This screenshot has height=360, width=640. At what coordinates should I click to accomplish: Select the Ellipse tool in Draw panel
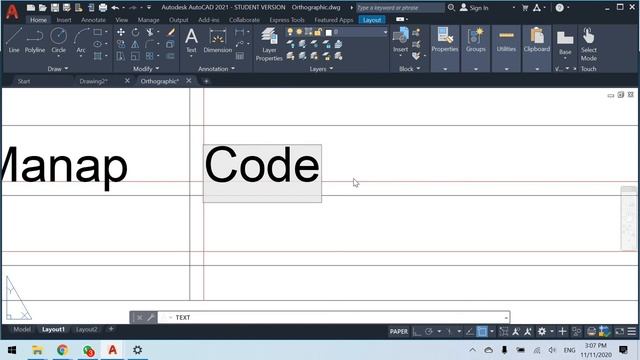(98, 44)
